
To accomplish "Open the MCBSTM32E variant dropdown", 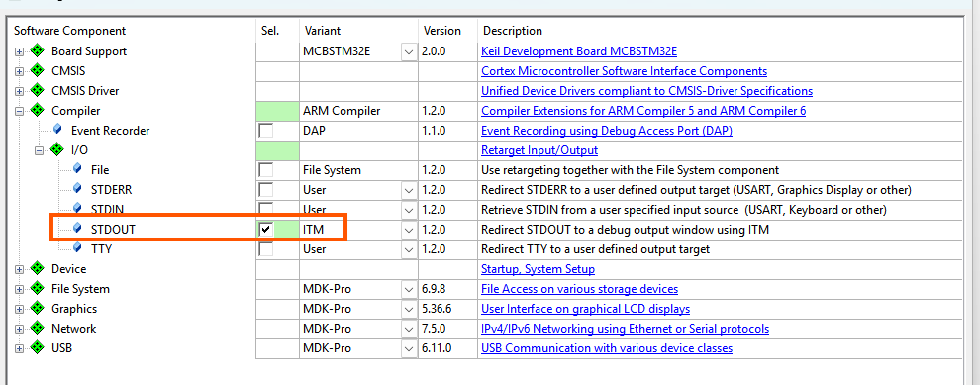I will pos(409,51).
